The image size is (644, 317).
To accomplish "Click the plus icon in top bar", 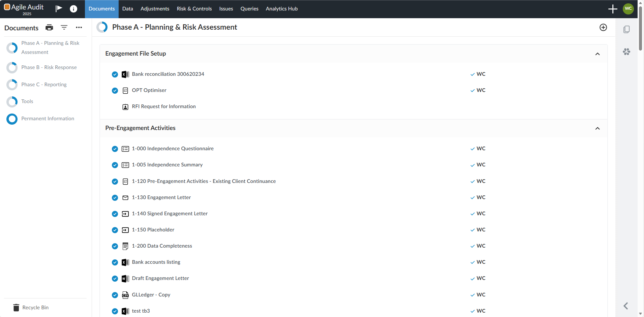I will (613, 9).
